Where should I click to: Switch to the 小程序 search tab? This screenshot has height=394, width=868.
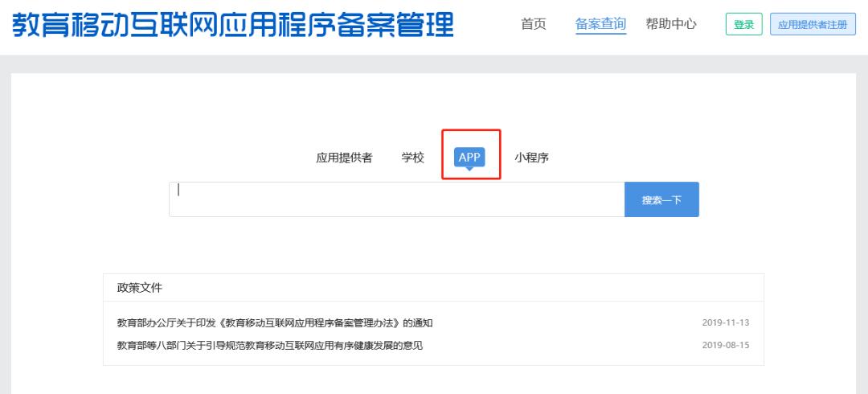(531, 158)
